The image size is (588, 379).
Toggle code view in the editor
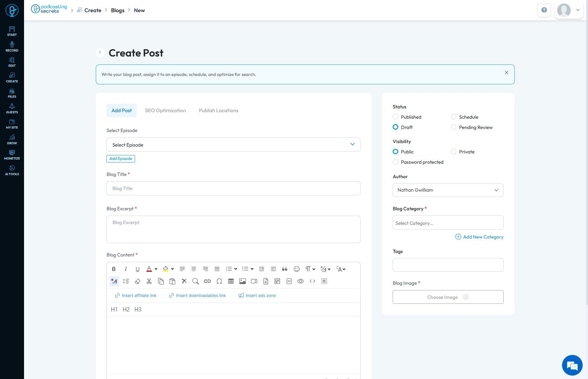tap(313, 281)
